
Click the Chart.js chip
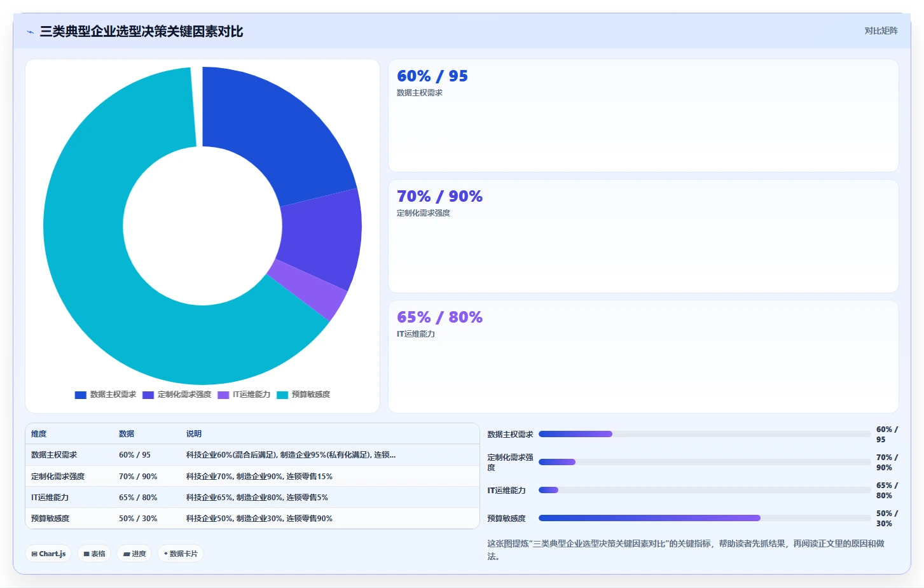tap(48, 554)
